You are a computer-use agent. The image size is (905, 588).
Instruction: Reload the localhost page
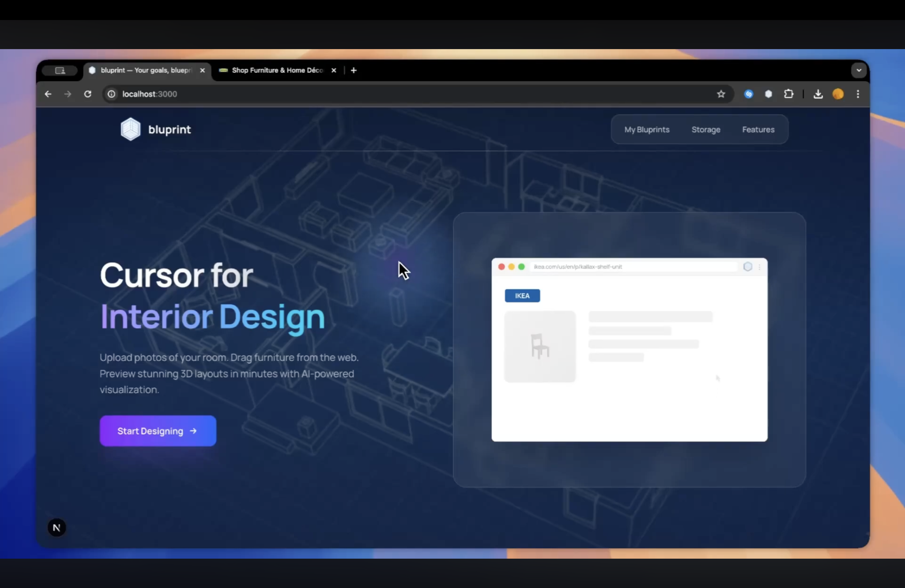click(x=88, y=94)
